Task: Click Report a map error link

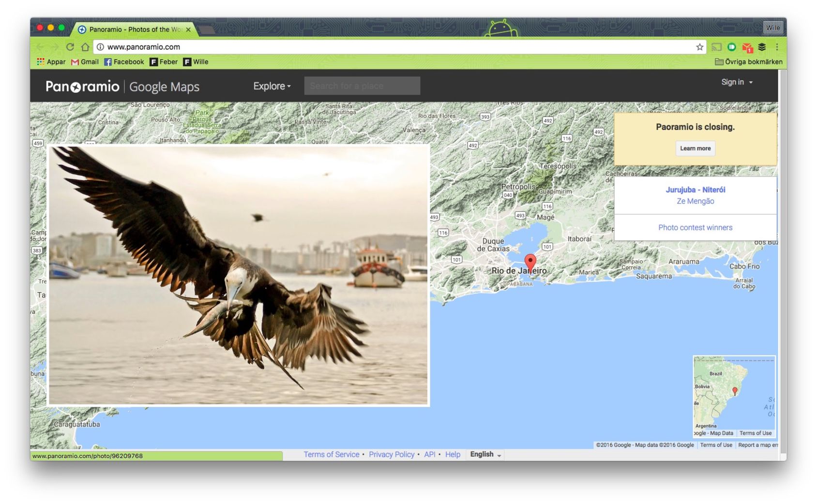Action: [x=757, y=445]
